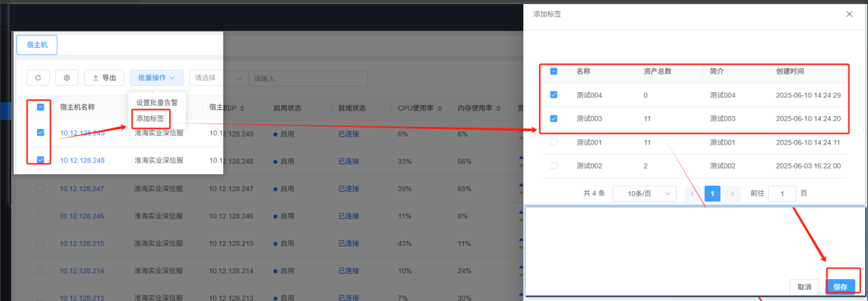868x301 pixels.
Task: Sort by CPU使用率 column arrows
Action: [x=440, y=108]
